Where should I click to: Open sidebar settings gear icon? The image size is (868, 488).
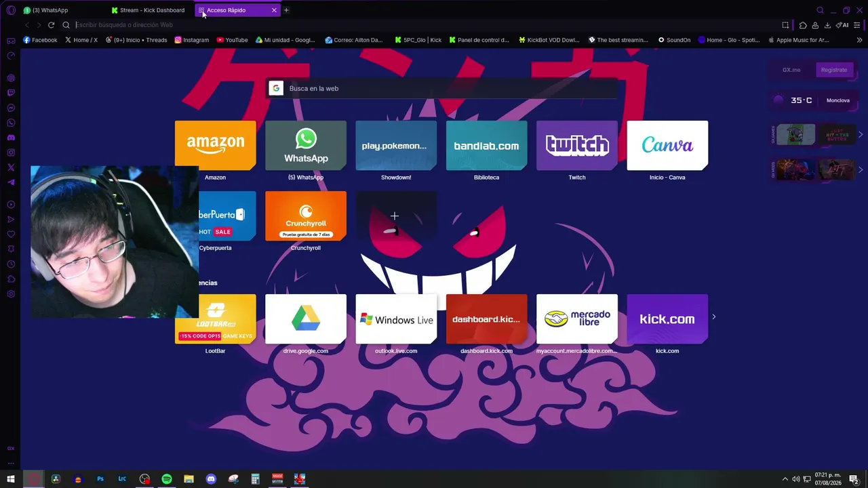point(11,294)
